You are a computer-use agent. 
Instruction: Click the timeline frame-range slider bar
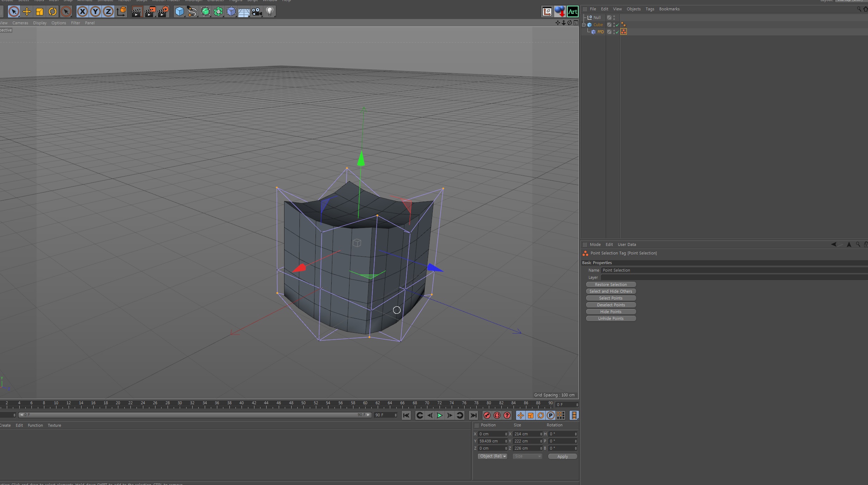pos(195,415)
